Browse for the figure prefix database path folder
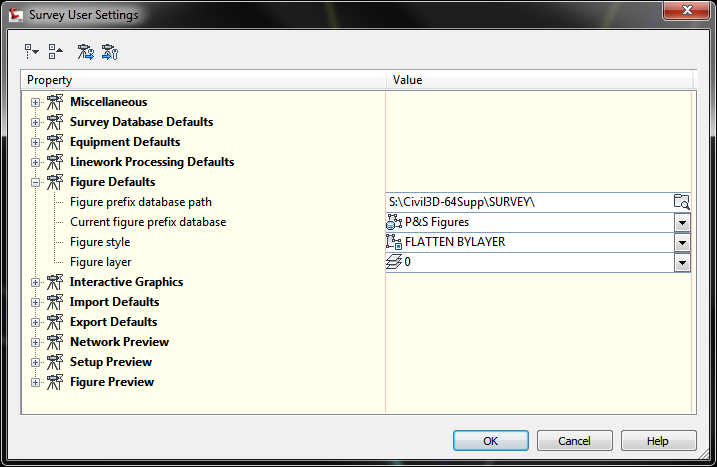 (x=681, y=202)
